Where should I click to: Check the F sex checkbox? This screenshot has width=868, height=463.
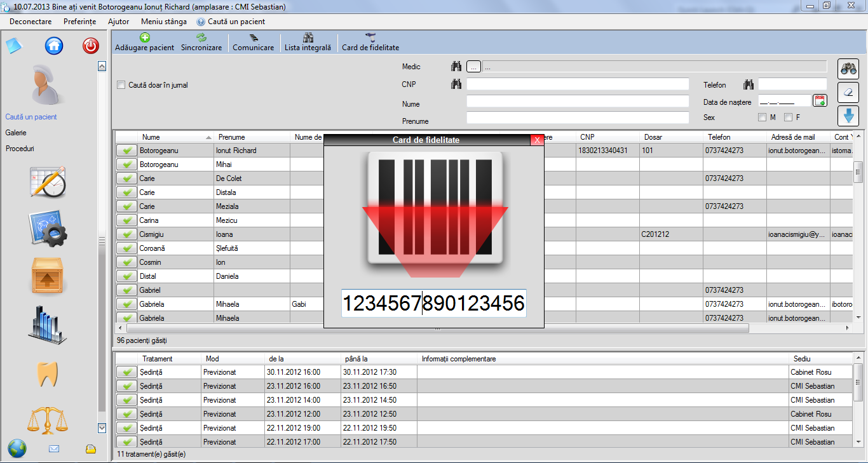(x=788, y=117)
